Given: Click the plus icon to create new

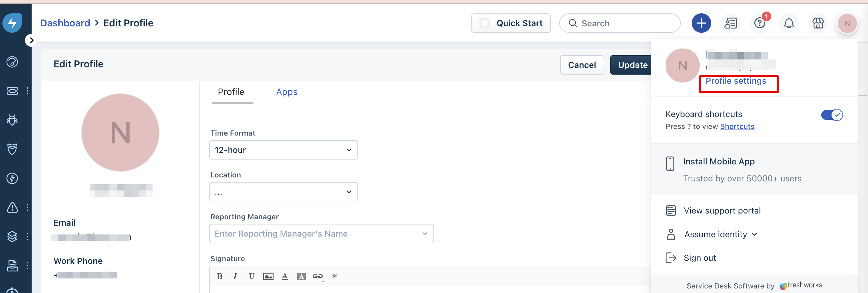Looking at the screenshot, I should [x=701, y=23].
